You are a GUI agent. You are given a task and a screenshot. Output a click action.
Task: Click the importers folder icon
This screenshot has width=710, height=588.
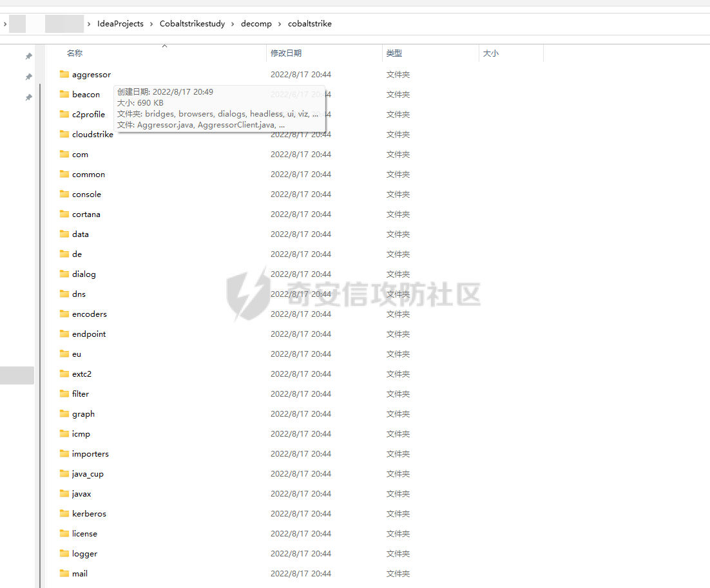[x=64, y=453]
